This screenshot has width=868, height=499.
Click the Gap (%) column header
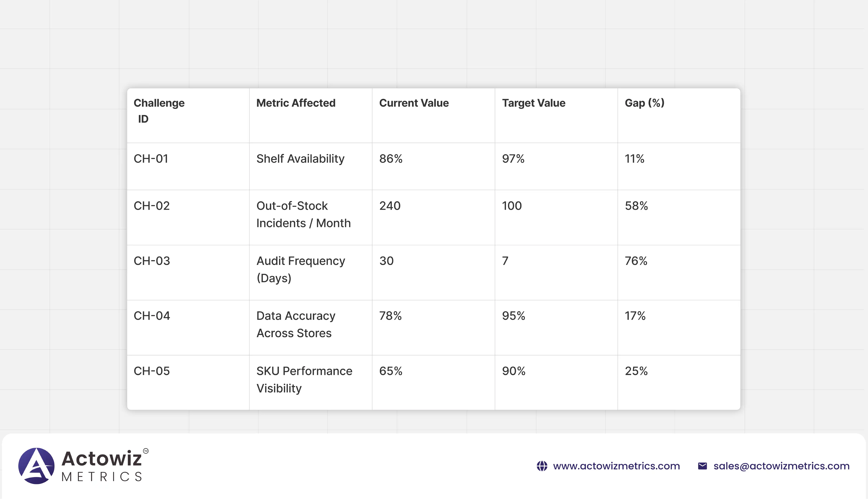644,103
